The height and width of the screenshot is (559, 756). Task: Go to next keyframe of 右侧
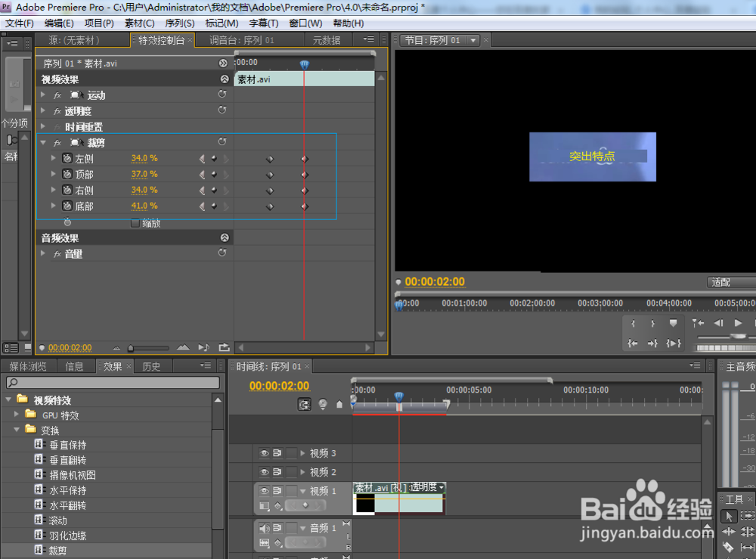pos(225,190)
